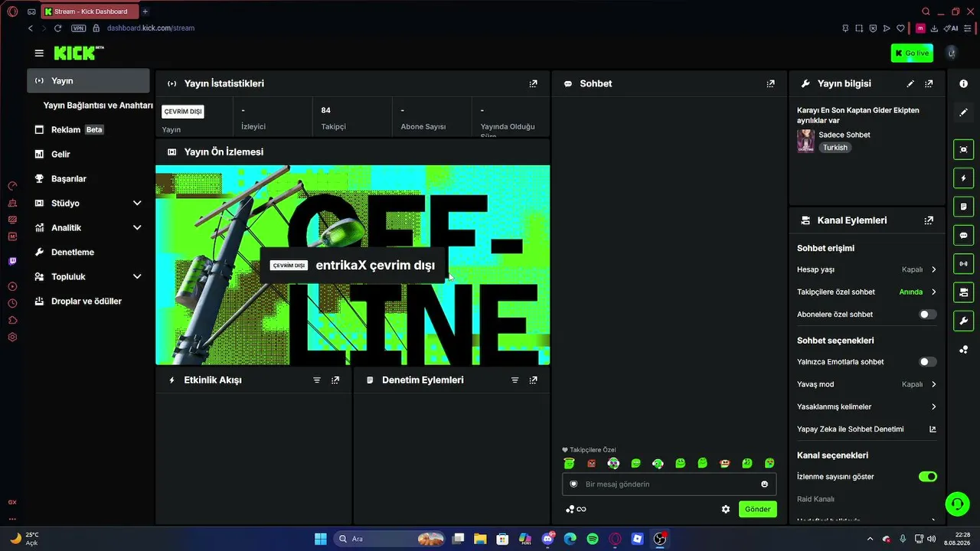Open Takipçilere özel sohbet setting chevron
The image size is (980, 551).
933,292
